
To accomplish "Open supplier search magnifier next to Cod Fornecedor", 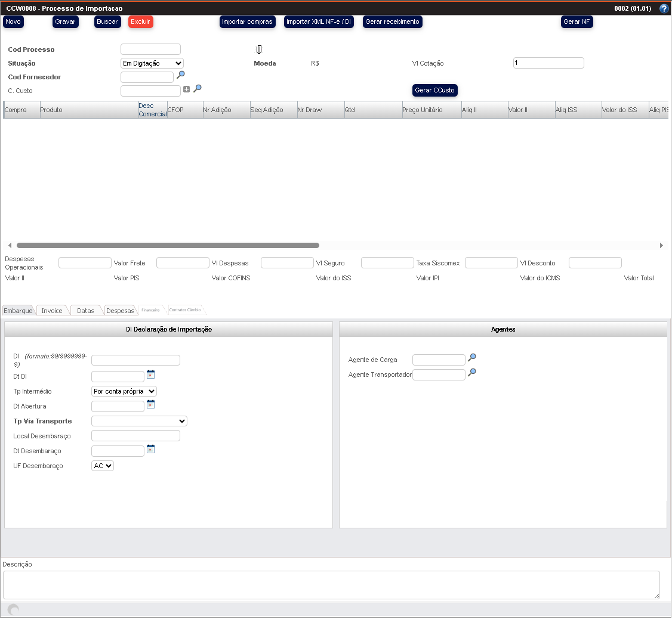I will pos(181,75).
